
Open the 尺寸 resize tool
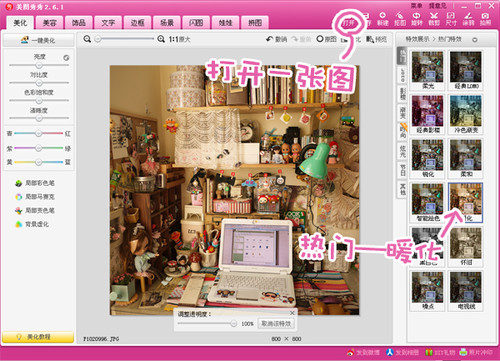coord(451,19)
